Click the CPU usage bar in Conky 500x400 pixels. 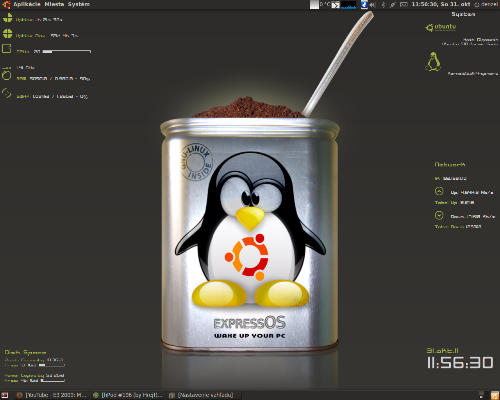pyautogui.click(x=67, y=51)
